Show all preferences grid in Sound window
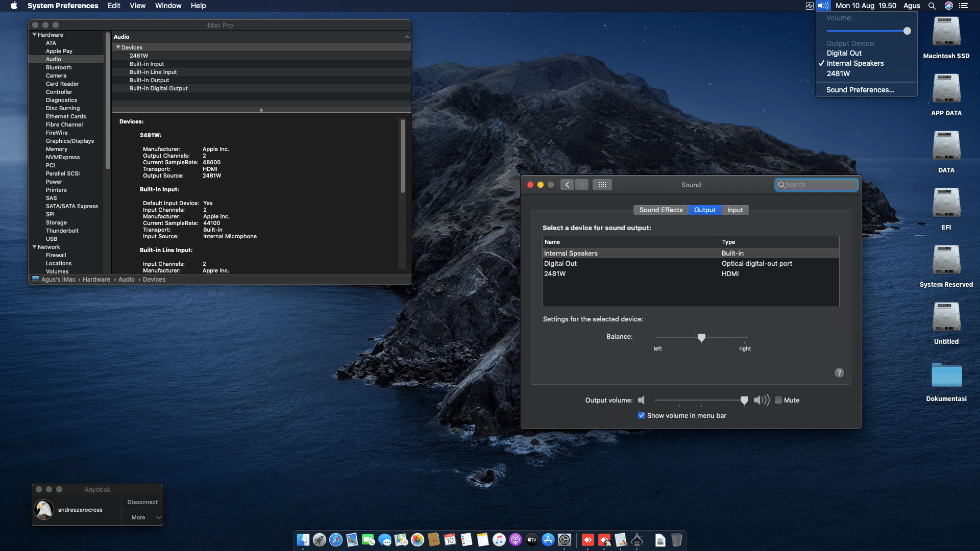Image resolution: width=980 pixels, height=551 pixels. [602, 185]
